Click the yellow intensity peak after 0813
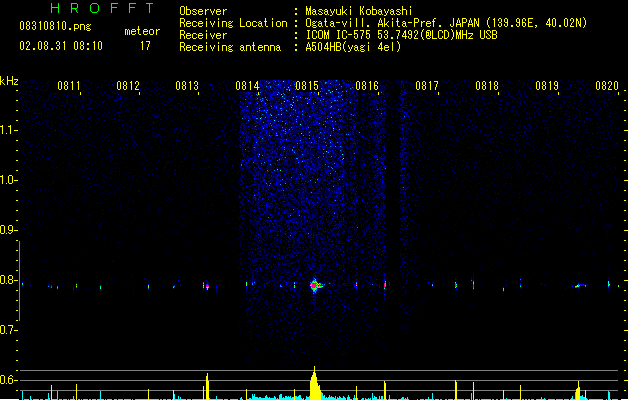Viewport: 629px width, 400px height. [207, 386]
